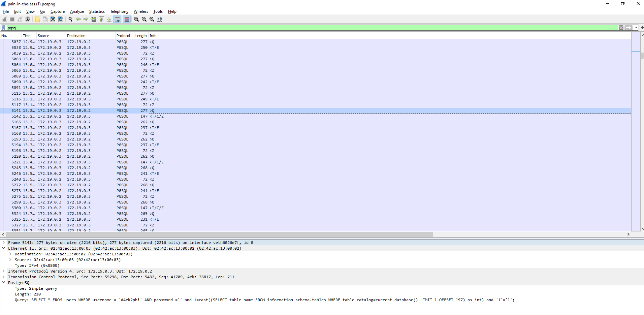Click the Type: Simple query line
This screenshot has height=315, width=644.
coord(36,288)
